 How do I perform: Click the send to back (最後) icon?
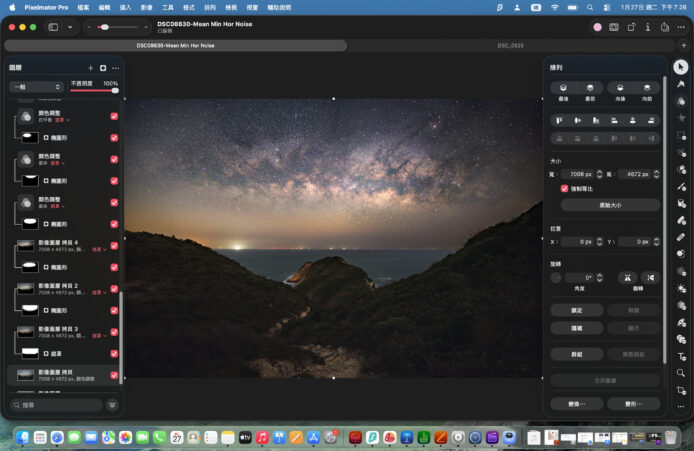(564, 88)
